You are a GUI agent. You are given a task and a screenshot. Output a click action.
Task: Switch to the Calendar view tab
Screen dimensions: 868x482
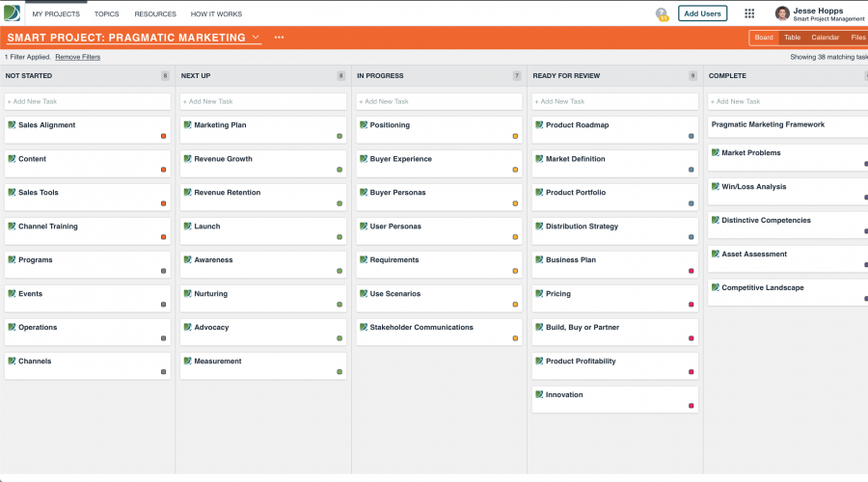[x=825, y=38]
